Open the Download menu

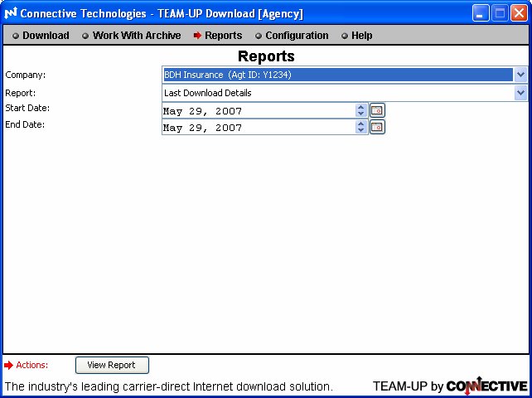pos(46,36)
